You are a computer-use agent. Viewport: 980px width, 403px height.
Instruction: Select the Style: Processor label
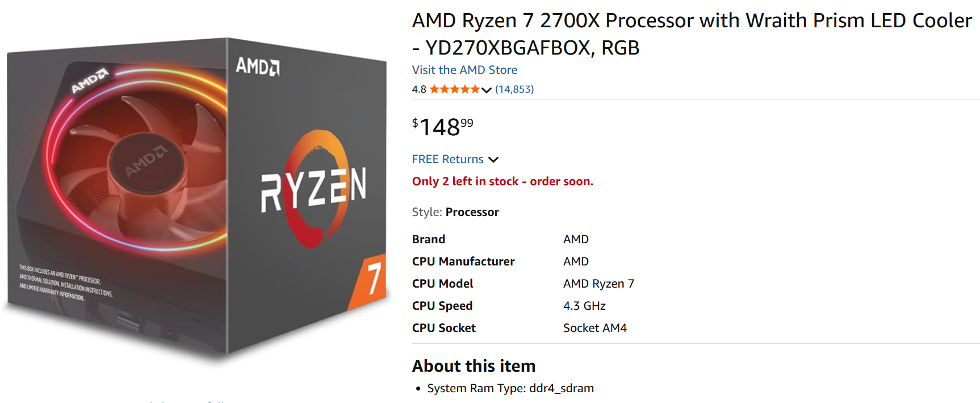tap(455, 212)
